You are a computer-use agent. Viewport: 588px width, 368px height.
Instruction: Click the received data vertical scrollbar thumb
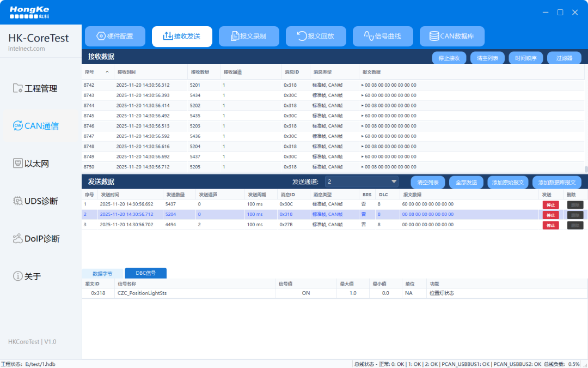[586, 170]
